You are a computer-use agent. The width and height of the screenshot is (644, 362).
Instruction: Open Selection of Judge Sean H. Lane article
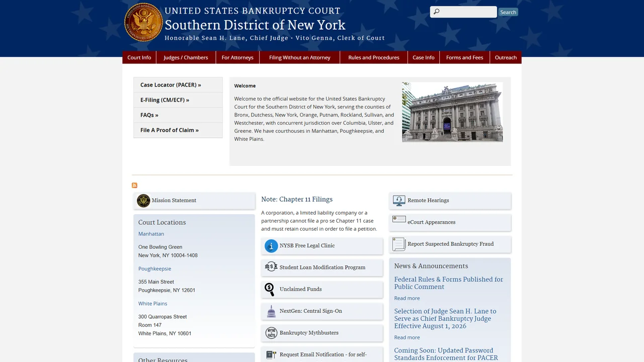[x=445, y=319]
